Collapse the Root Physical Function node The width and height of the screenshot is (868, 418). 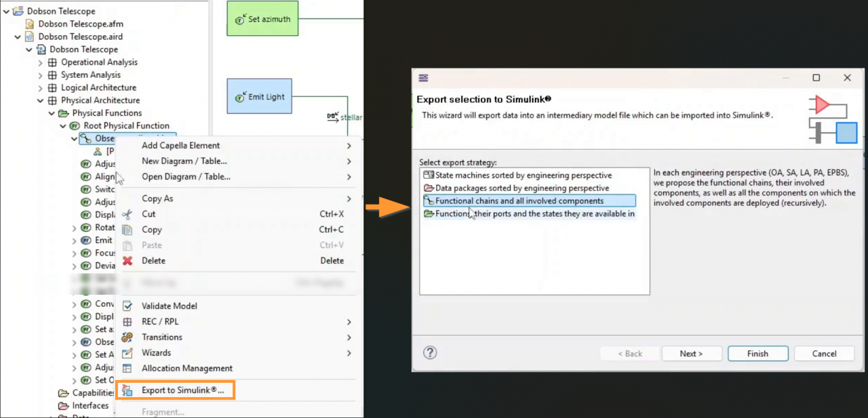63,126
